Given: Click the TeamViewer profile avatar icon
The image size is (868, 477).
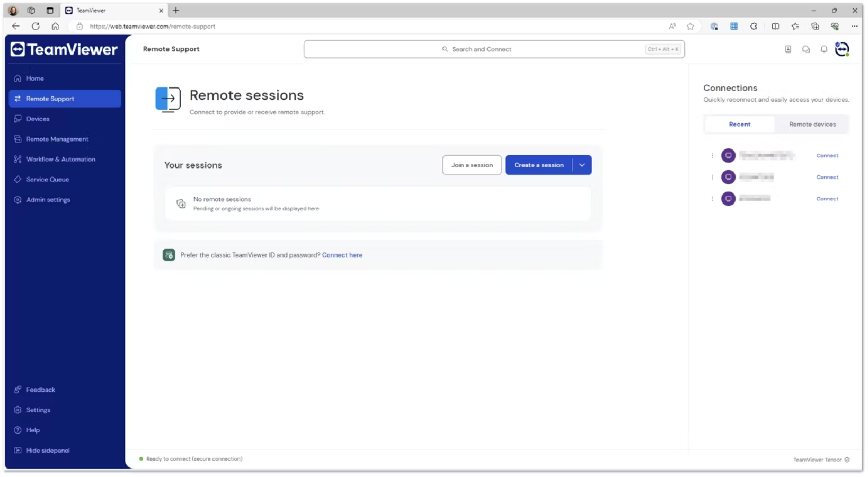Looking at the screenshot, I should tap(842, 49).
